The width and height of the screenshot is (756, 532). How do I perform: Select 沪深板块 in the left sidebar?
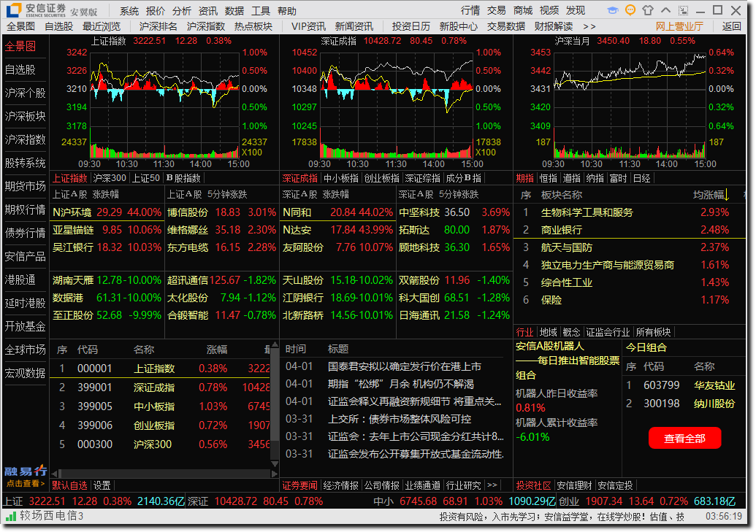(25, 116)
